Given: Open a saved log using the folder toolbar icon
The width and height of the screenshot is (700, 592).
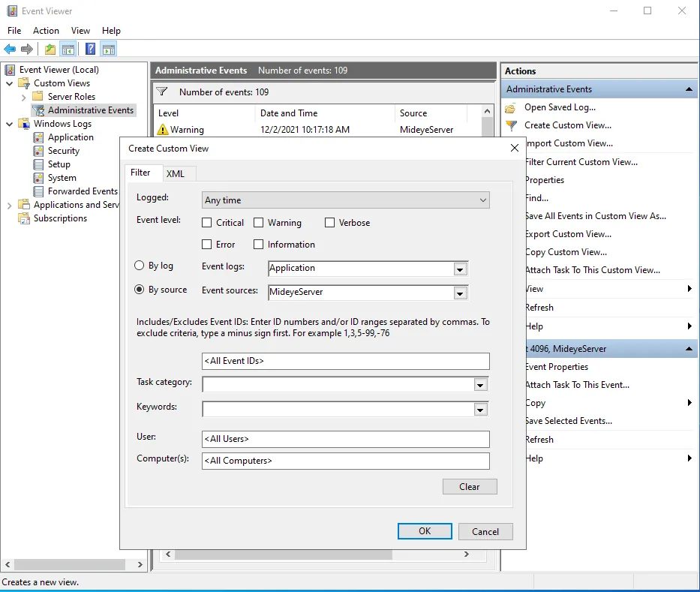Looking at the screenshot, I should 50,49.
